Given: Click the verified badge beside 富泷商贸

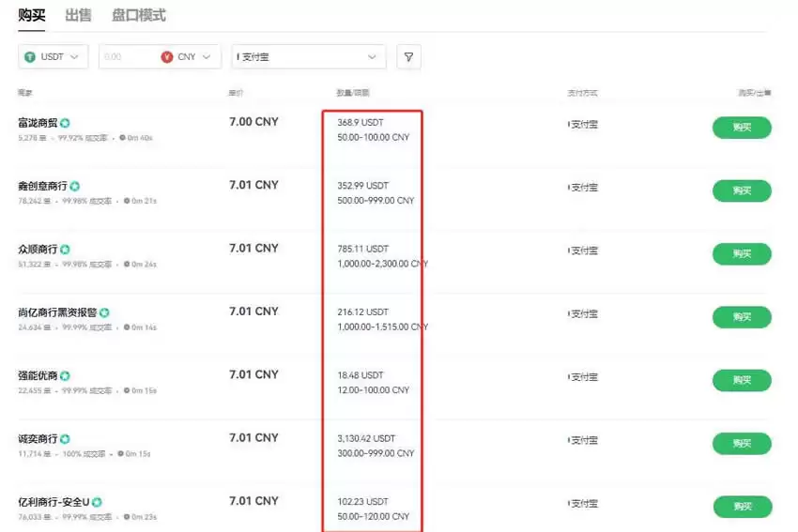Looking at the screenshot, I should 66,123.
